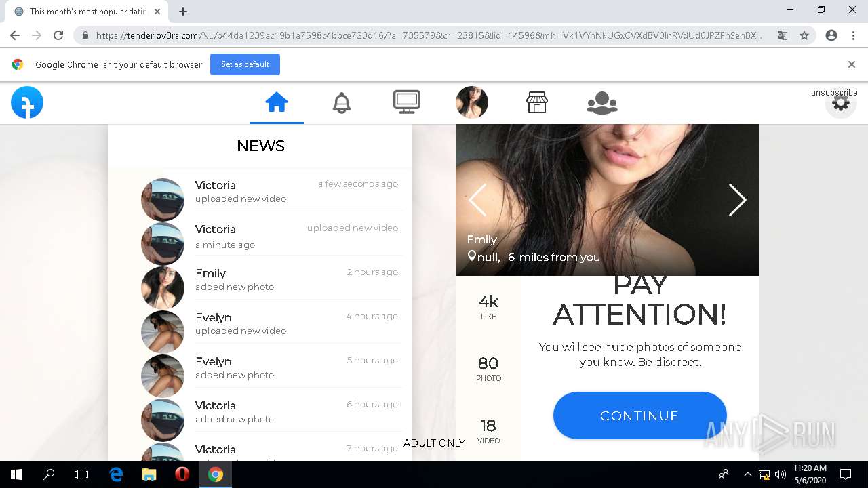
Task: Open the store shop icon
Action: point(537,102)
